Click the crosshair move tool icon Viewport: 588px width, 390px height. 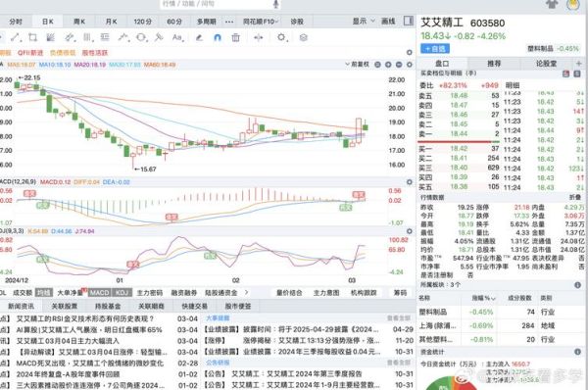point(258,37)
